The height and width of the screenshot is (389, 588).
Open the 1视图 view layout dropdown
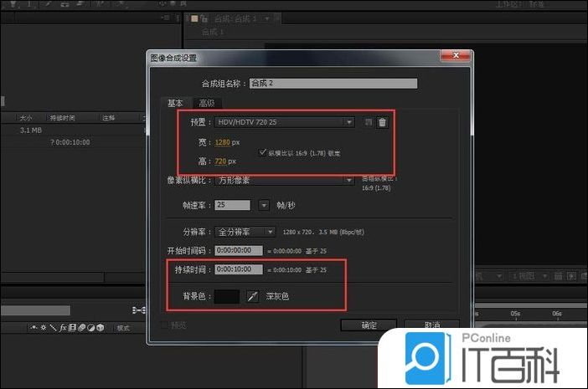[529, 276]
